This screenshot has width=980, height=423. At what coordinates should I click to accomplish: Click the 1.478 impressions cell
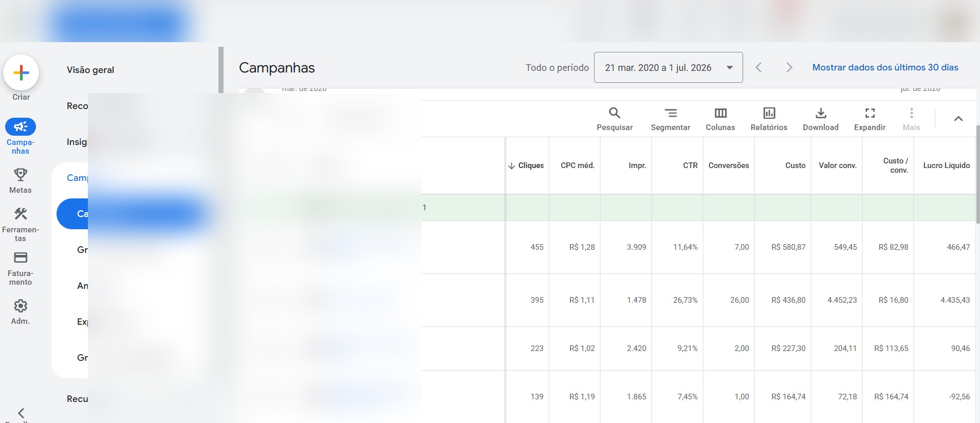tap(637, 300)
